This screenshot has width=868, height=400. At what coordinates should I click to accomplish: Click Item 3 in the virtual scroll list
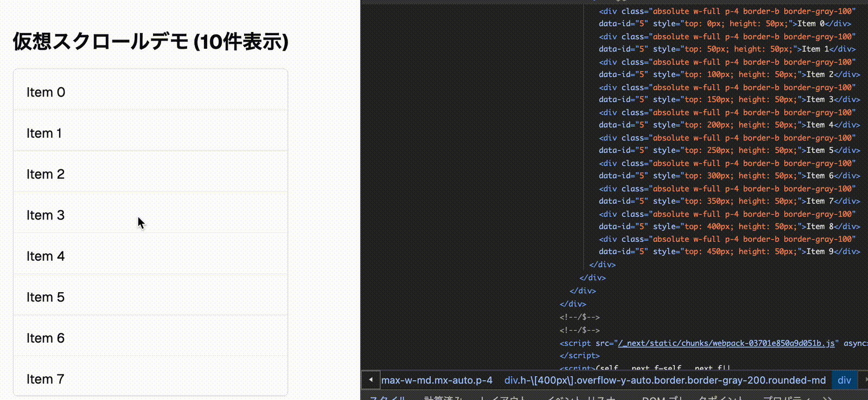pos(150,213)
